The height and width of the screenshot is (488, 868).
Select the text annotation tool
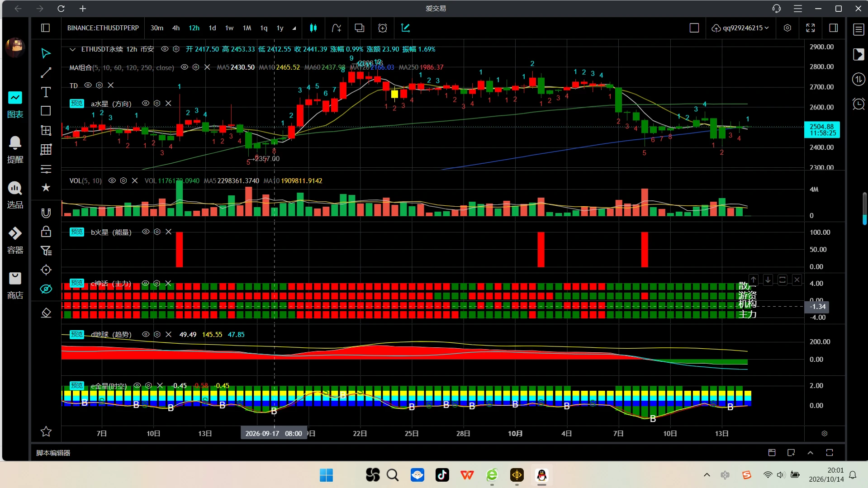tap(46, 92)
